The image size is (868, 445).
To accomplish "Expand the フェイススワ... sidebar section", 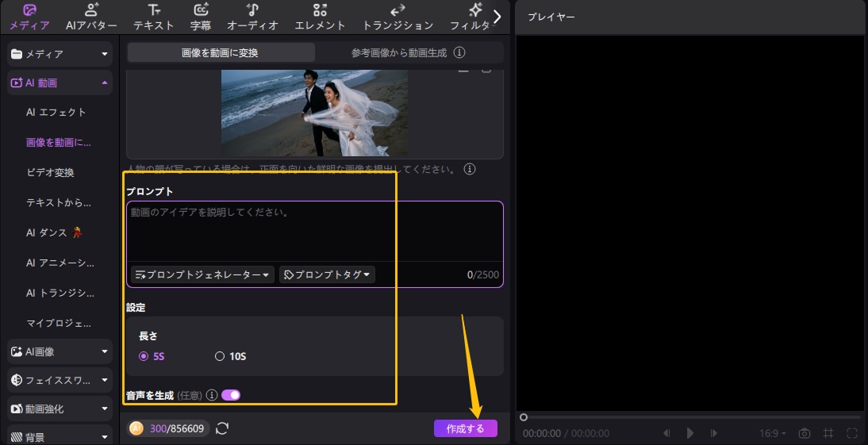I will point(60,380).
